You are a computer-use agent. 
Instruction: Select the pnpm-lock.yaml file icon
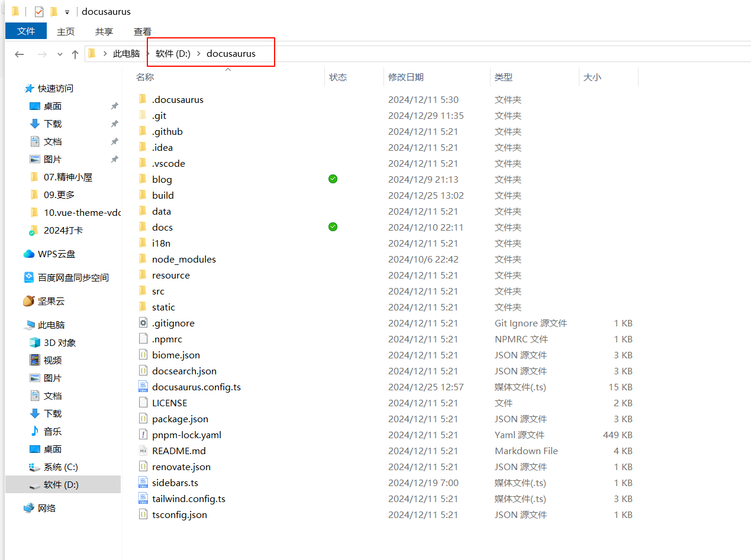click(x=143, y=434)
